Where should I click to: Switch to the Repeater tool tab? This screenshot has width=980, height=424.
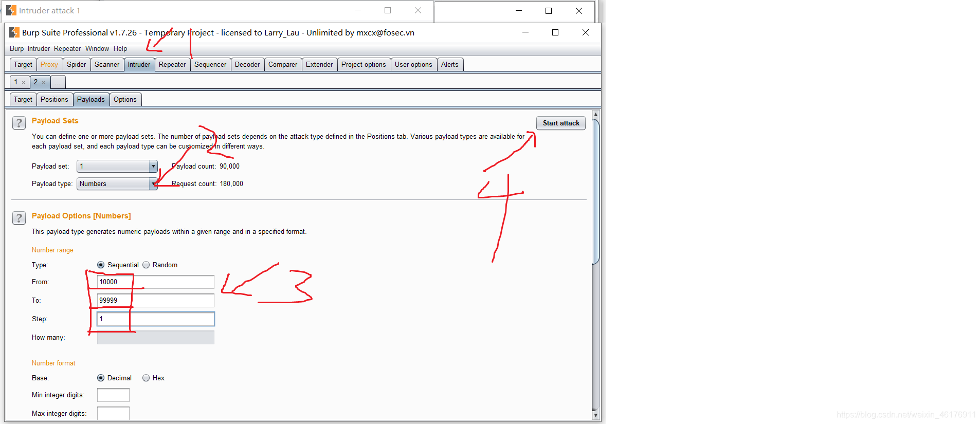tap(172, 64)
